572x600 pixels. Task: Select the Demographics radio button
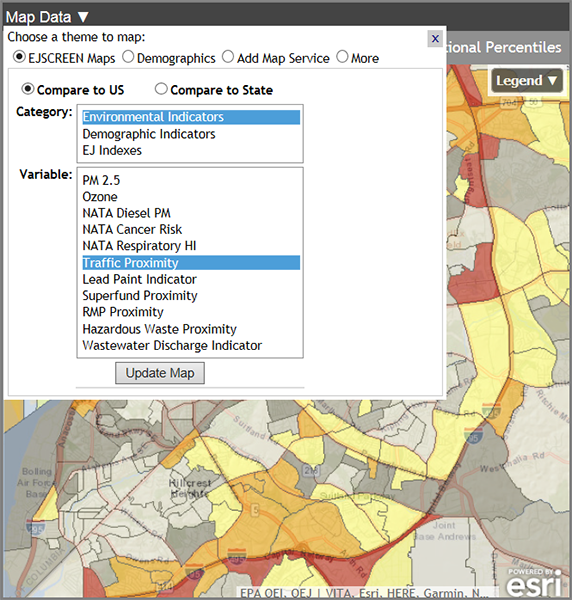click(128, 57)
